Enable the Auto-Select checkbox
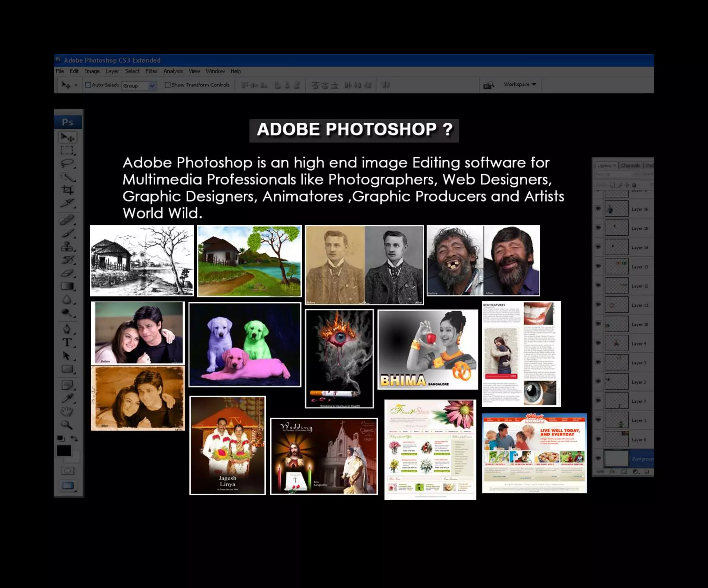Screen dimensions: 708x588 click(88, 85)
